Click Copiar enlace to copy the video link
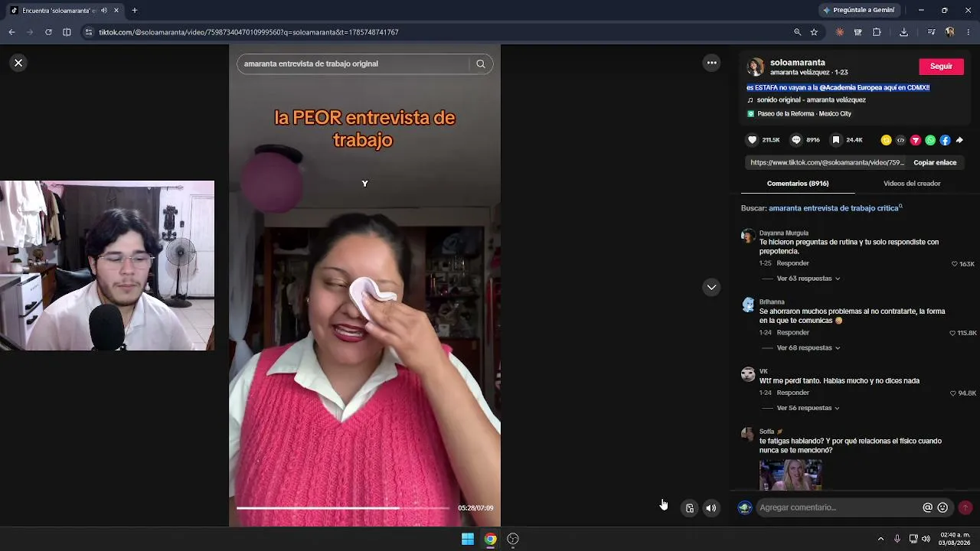This screenshot has height=551, width=980. [x=935, y=162]
